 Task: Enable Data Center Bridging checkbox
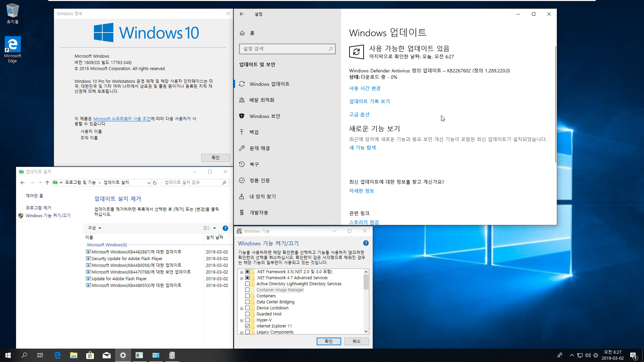(247, 302)
